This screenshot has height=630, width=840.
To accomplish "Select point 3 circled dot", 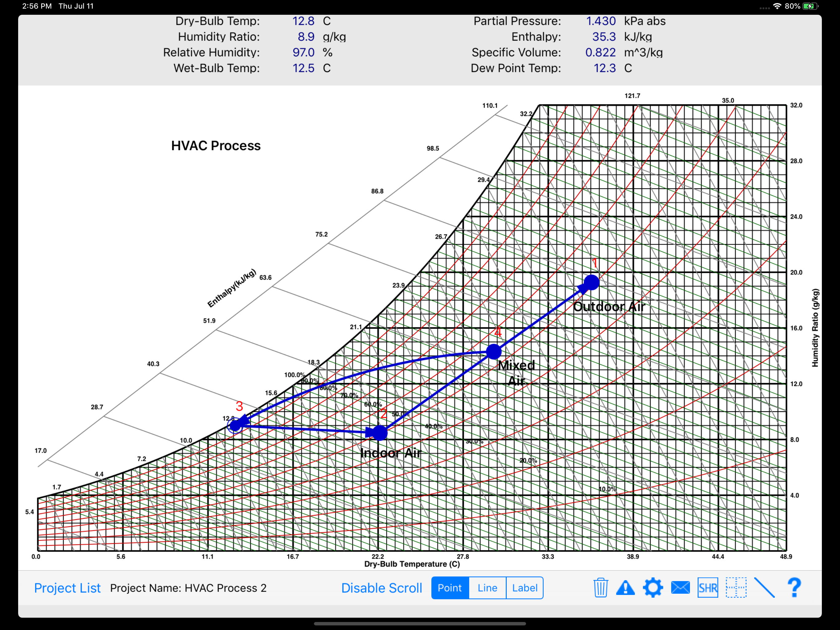I will coord(235,425).
